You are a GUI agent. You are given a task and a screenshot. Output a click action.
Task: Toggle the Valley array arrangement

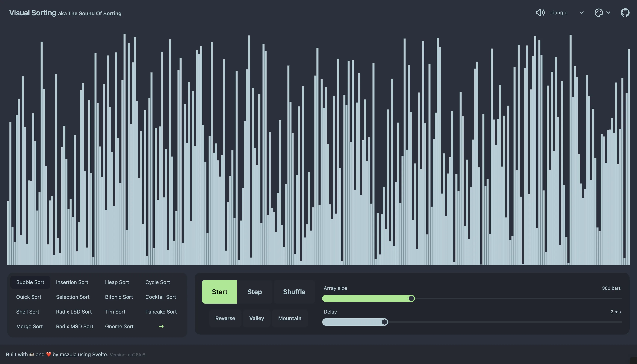pyautogui.click(x=256, y=318)
